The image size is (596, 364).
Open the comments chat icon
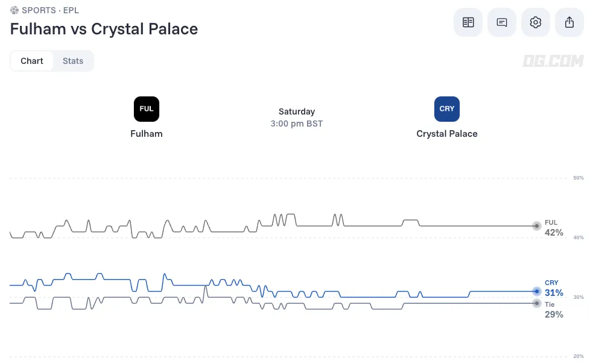pos(502,22)
